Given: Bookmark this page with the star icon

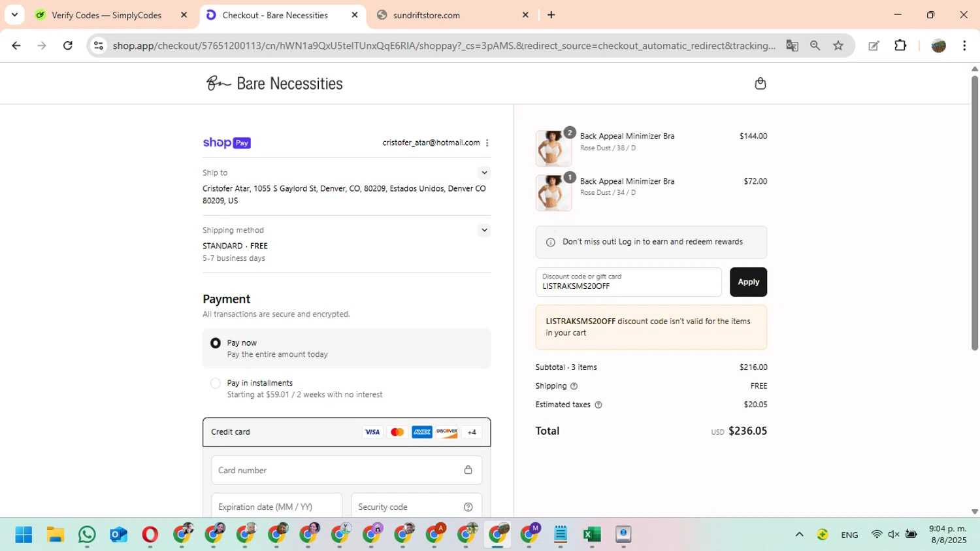Looking at the screenshot, I should 838,46.
